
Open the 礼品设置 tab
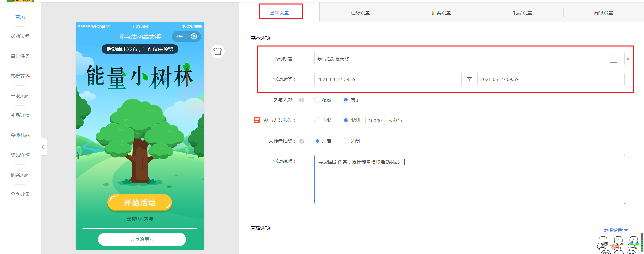click(523, 13)
